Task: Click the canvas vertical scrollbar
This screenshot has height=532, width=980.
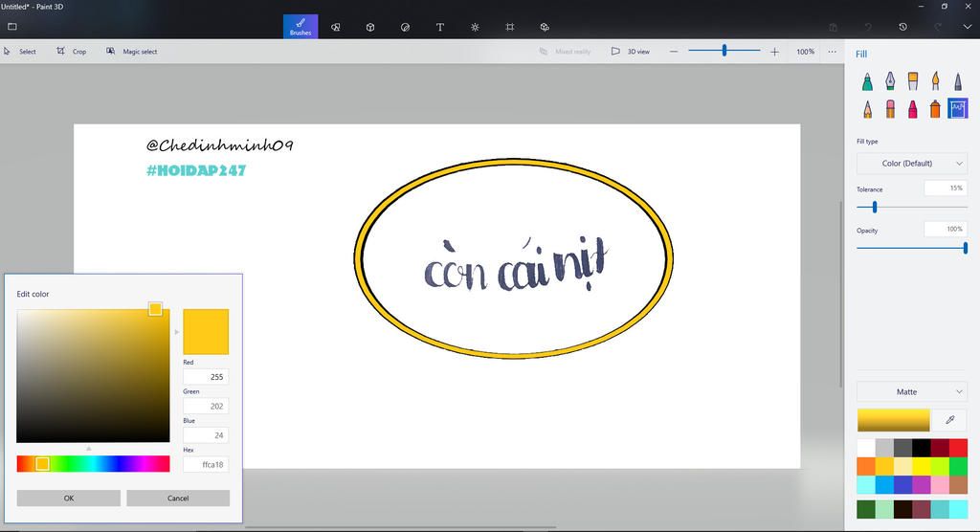Action: [840, 294]
